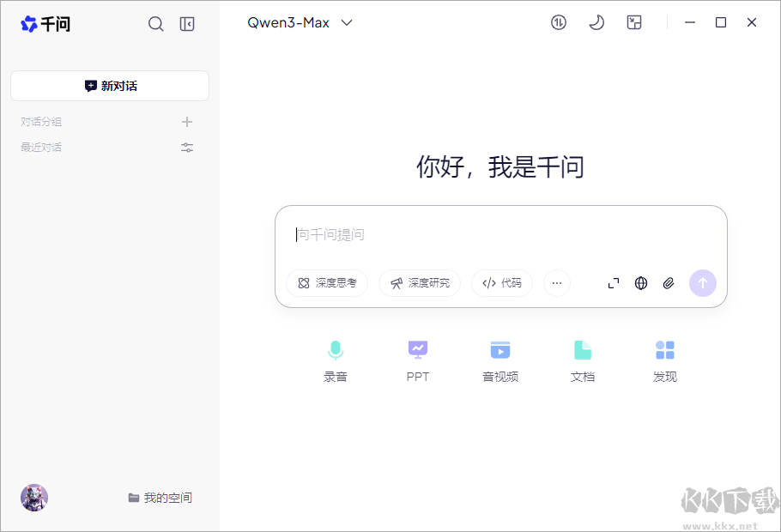The height and width of the screenshot is (532, 781).
Task: Toggle 深度研究 deep research mode
Action: click(x=420, y=283)
